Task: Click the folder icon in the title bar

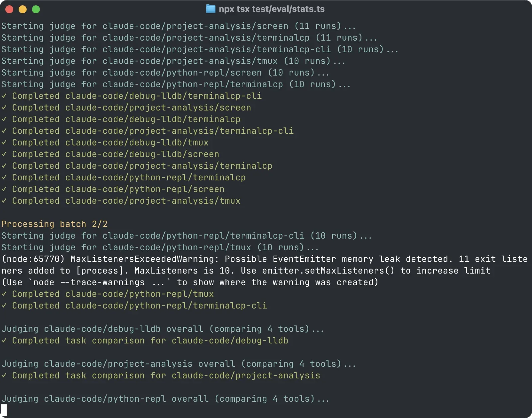Action: (x=210, y=9)
